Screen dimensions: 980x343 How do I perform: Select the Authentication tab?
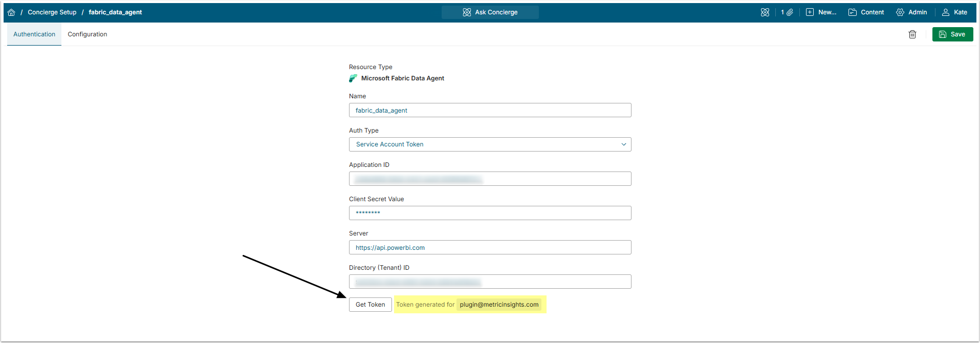coord(34,34)
